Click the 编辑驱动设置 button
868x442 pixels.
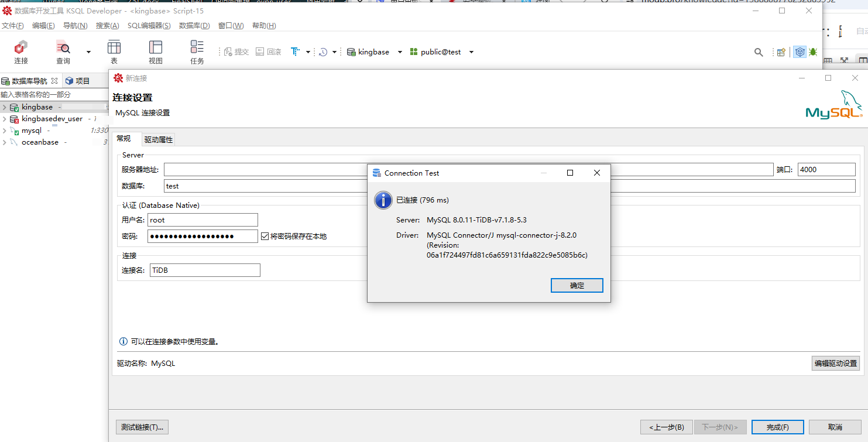point(835,364)
